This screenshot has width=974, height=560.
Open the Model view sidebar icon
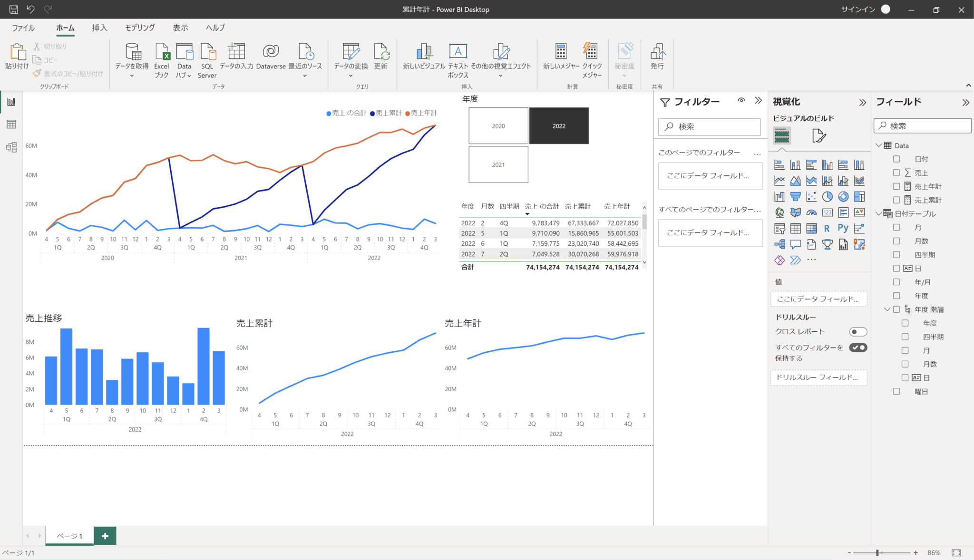tap(11, 147)
